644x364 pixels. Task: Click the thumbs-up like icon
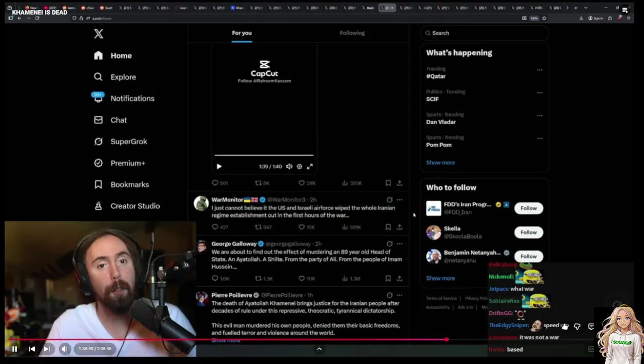tap(564, 327)
